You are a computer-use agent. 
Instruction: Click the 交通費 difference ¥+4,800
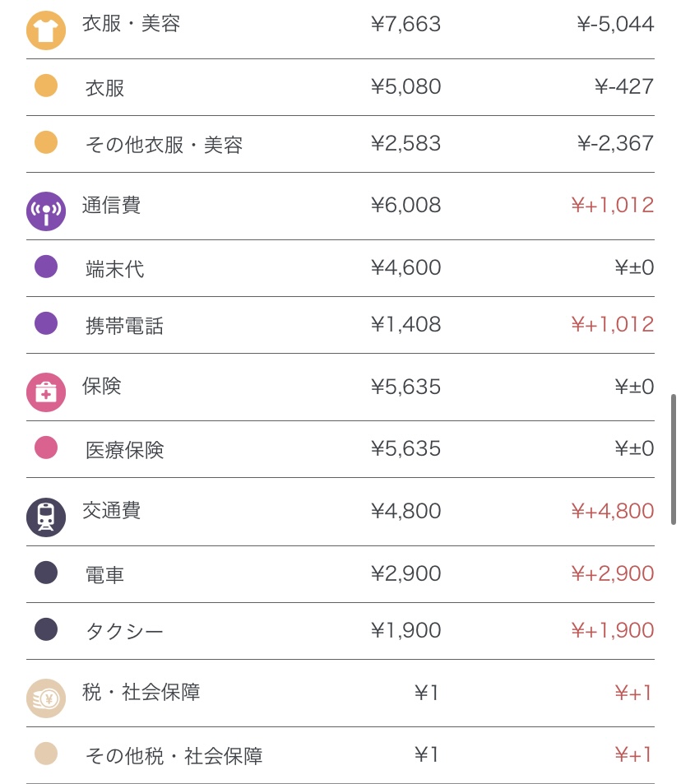click(x=613, y=511)
